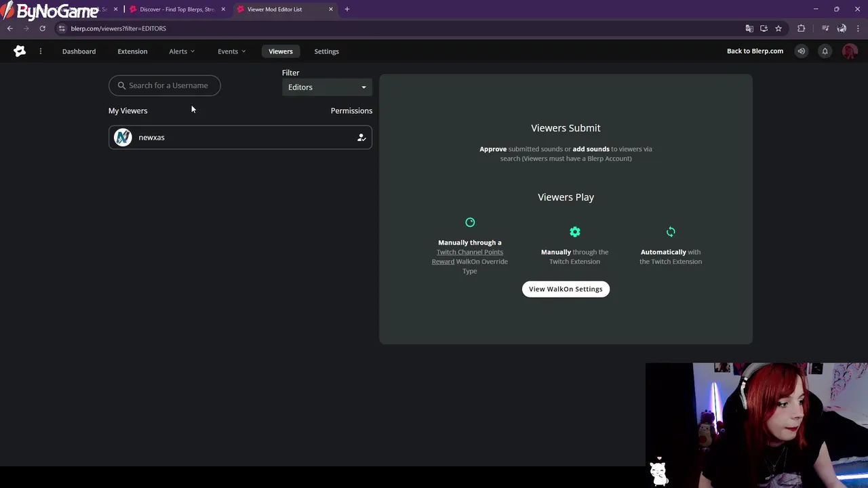Click the View WalkOn Settings button

(566, 289)
